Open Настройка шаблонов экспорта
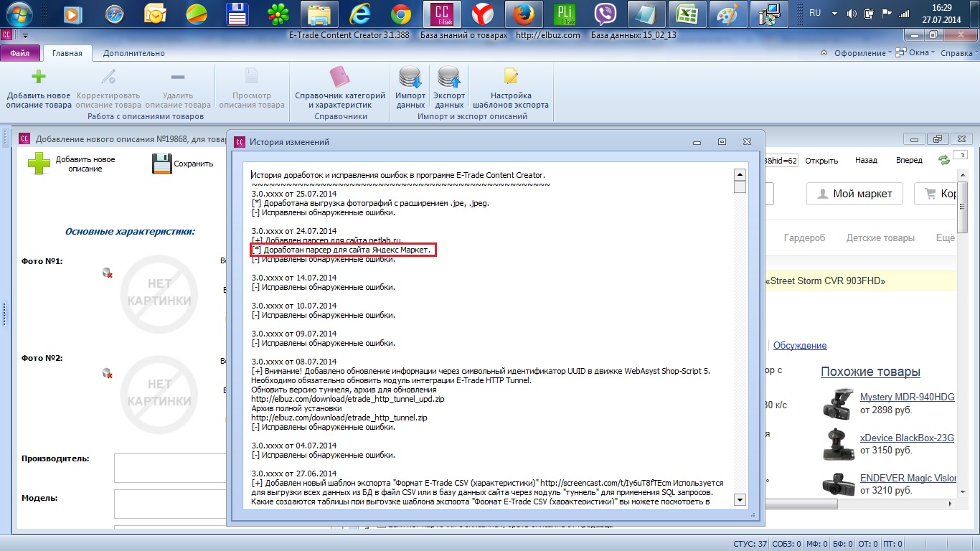 point(511,88)
